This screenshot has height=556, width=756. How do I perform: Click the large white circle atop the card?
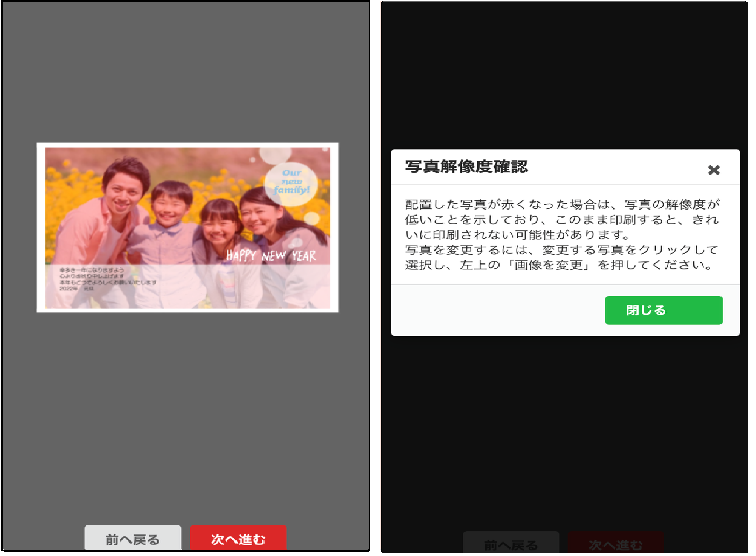pos(275,154)
